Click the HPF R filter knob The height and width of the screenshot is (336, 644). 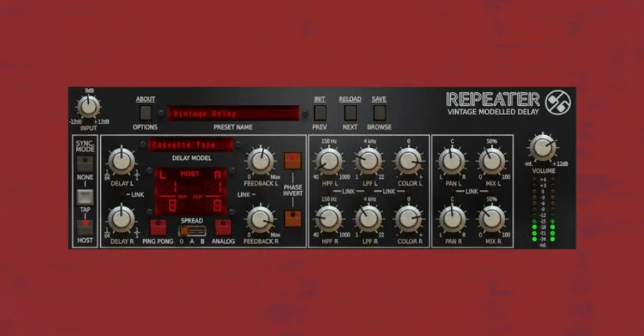pos(329,219)
